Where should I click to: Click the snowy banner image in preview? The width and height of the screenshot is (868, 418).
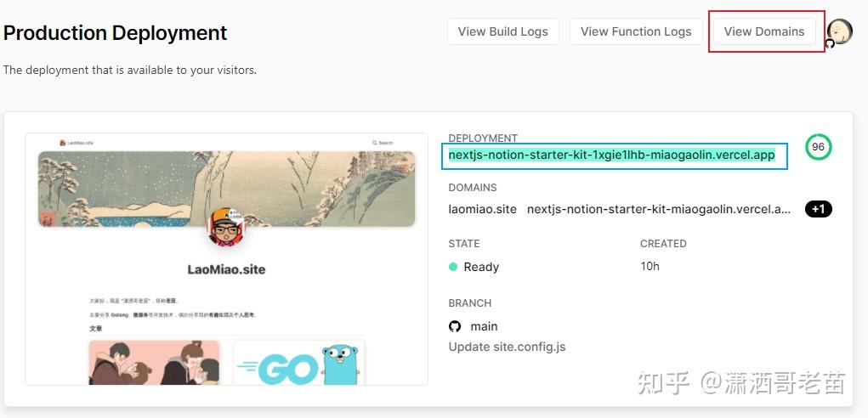pos(128,187)
